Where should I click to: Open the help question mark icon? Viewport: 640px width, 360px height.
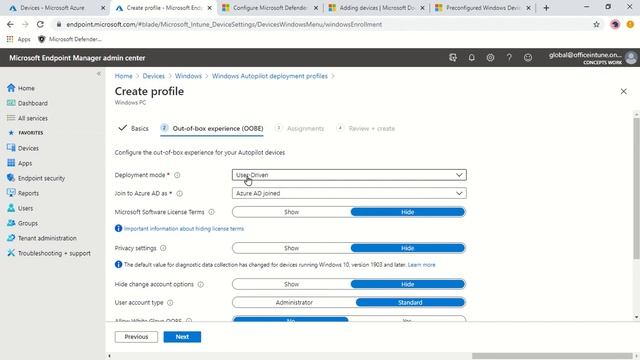click(x=509, y=58)
